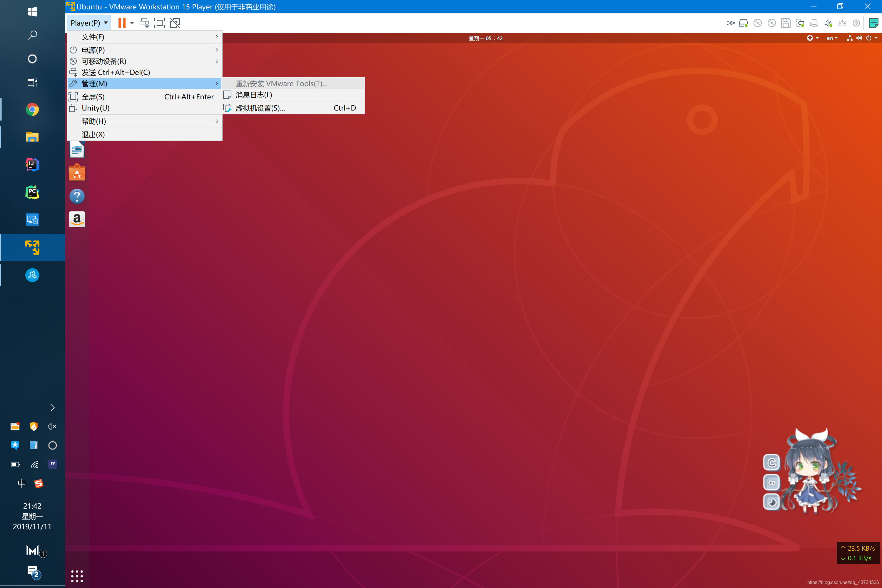Viewport: 882px width, 588px height.
Task: Click the Sogou input method tray icon
Action: 39,483
